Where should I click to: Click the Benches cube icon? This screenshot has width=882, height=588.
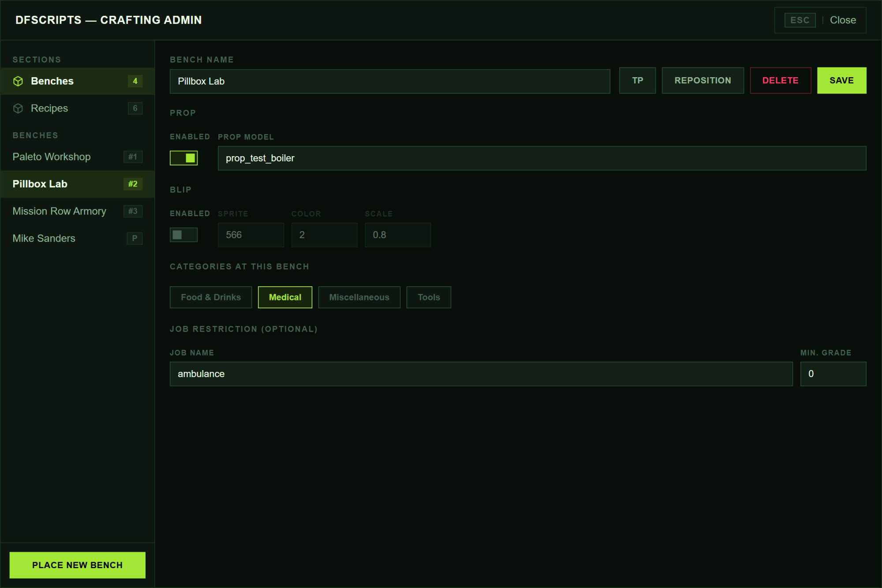pyautogui.click(x=18, y=81)
